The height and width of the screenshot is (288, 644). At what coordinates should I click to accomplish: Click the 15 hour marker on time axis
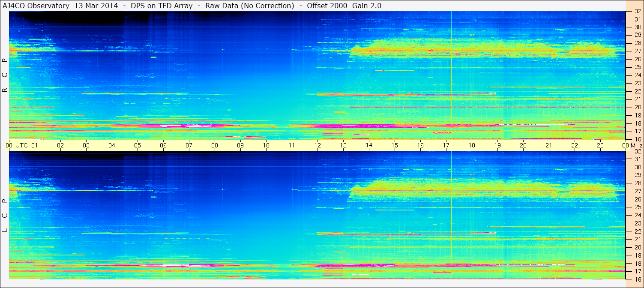tap(394, 145)
